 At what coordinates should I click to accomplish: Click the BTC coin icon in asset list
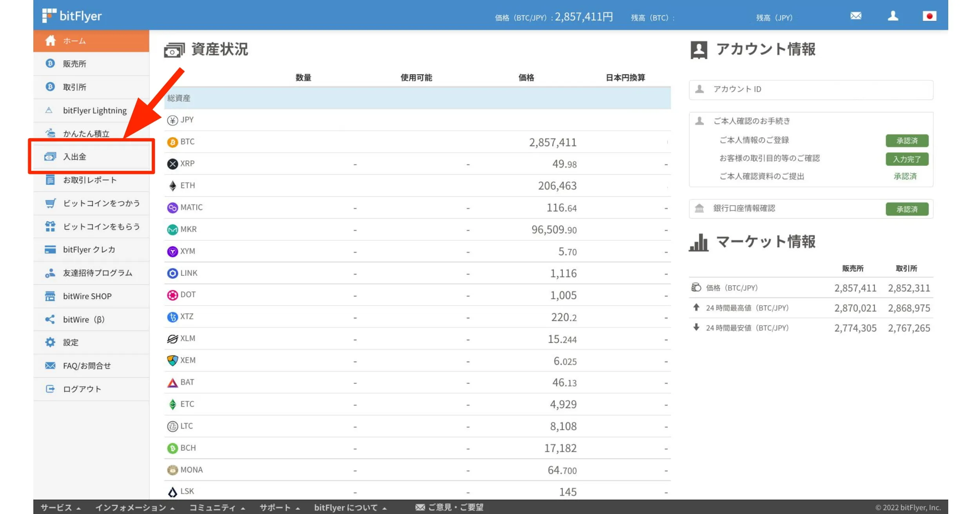click(x=172, y=142)
